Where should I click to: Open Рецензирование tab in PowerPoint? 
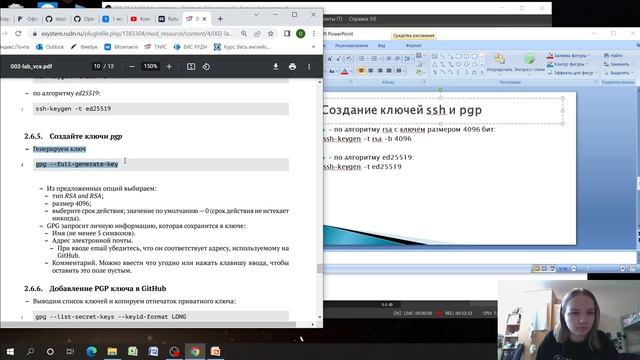tap(351, 46)
